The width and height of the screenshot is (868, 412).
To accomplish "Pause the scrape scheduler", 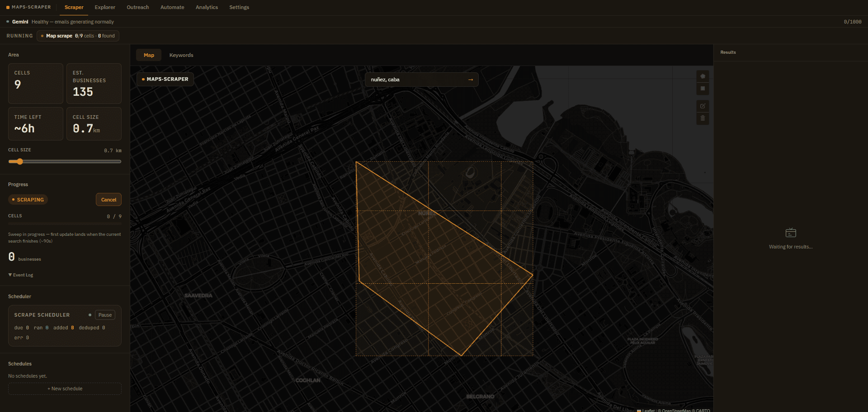I will click(x=105, y=315).
